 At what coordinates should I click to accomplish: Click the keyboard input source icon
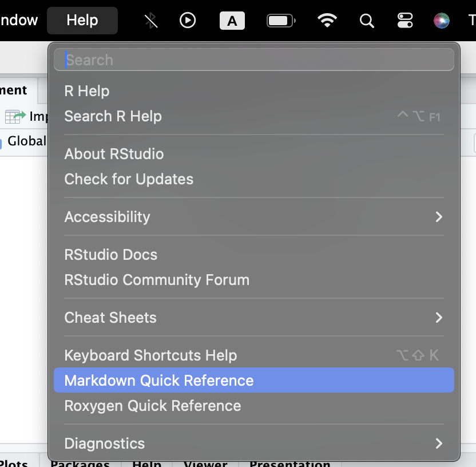tap(232, 21)
